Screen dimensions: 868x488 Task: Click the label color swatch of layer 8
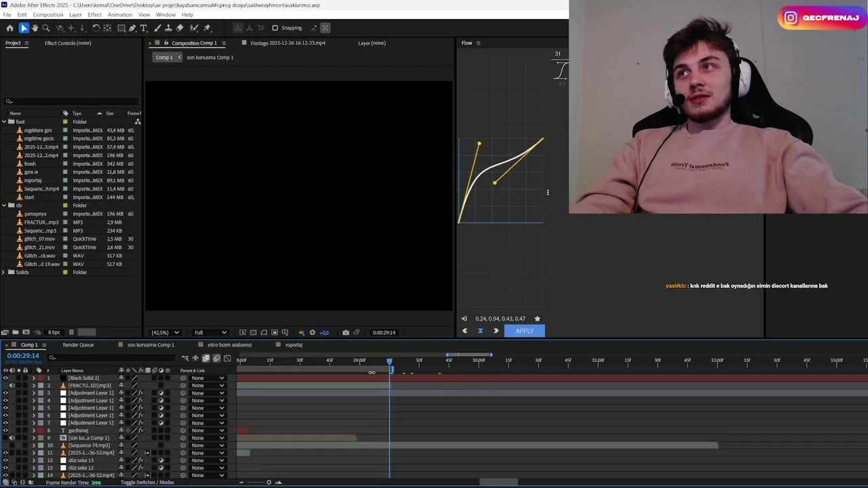[40, 430]
